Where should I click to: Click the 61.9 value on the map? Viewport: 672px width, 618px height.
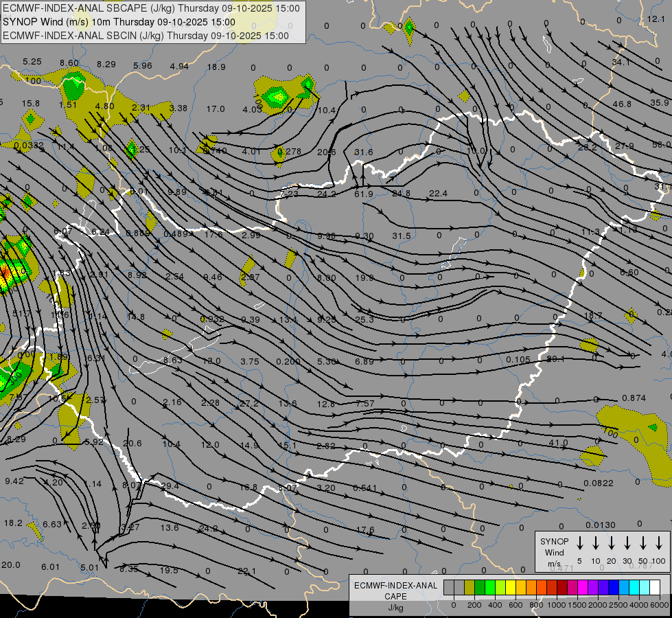click(363, 194)
